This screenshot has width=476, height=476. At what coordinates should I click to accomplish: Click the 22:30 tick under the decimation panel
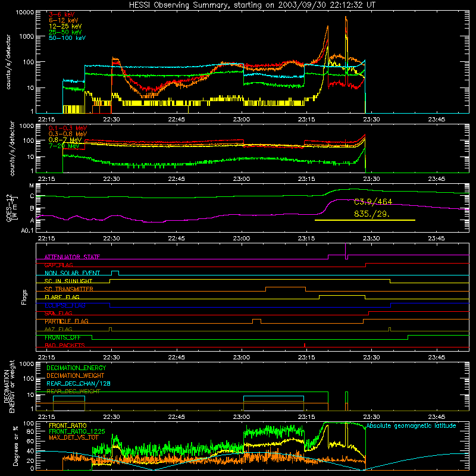coord(111,417)
